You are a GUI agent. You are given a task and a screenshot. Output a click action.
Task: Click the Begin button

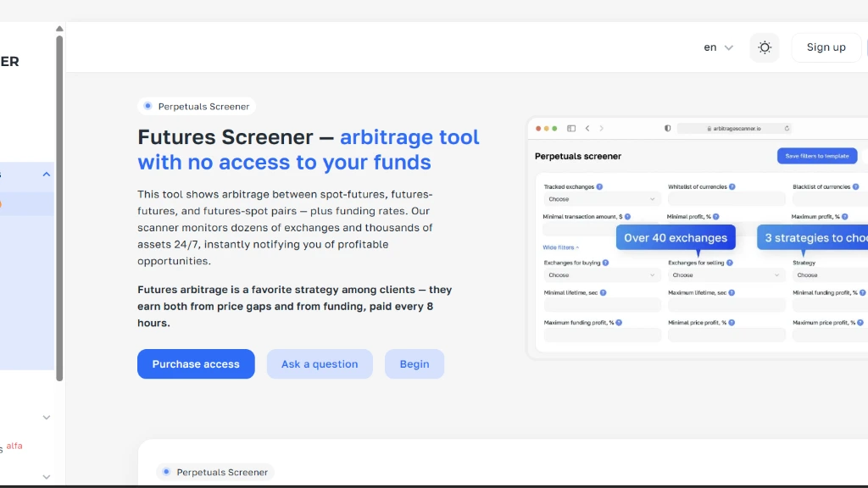click(x=415, y=364)
